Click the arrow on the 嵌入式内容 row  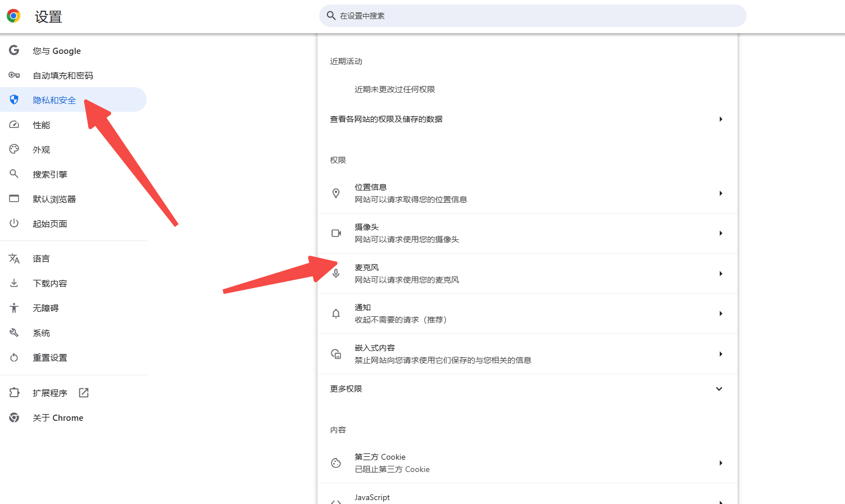point(721,354)
